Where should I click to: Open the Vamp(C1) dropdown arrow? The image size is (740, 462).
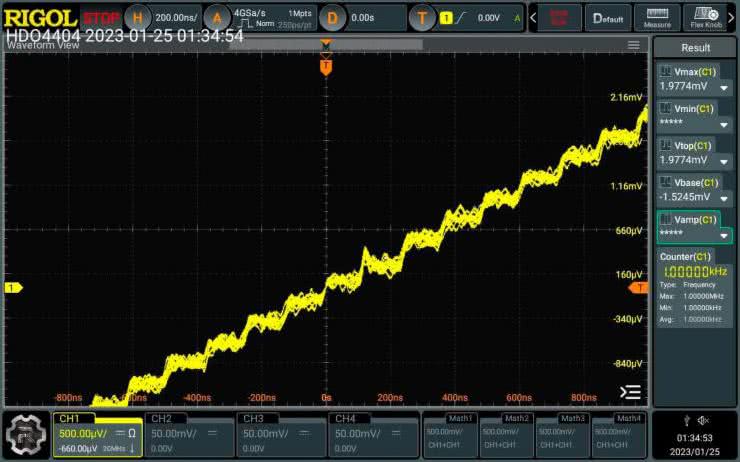723,234
